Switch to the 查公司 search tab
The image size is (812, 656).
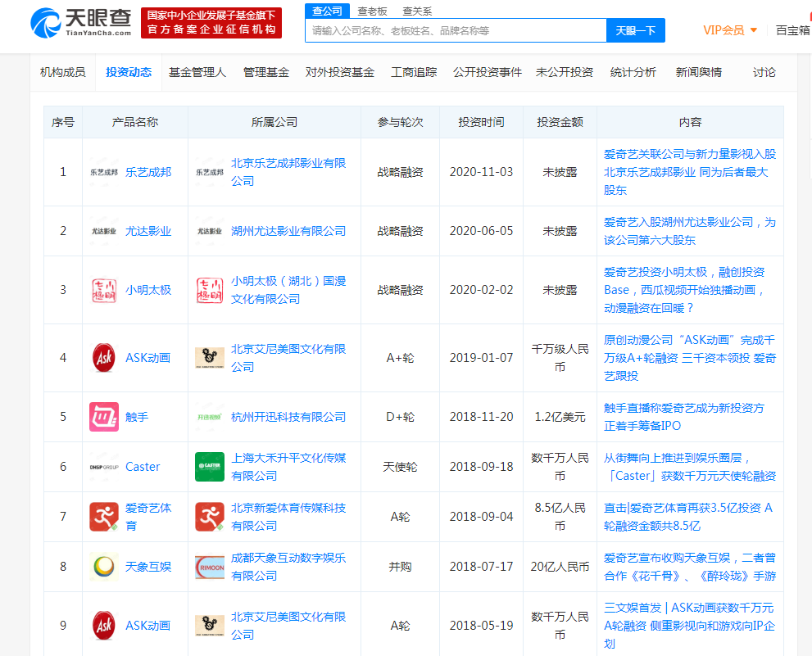coord(327,11)
